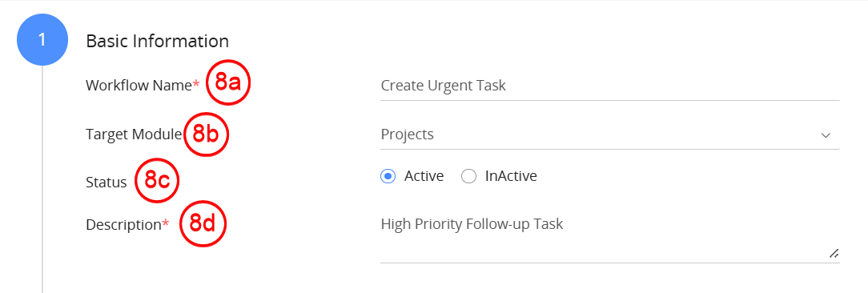Open the Projects dropdown field
The image size is (868, 293).
610,134
